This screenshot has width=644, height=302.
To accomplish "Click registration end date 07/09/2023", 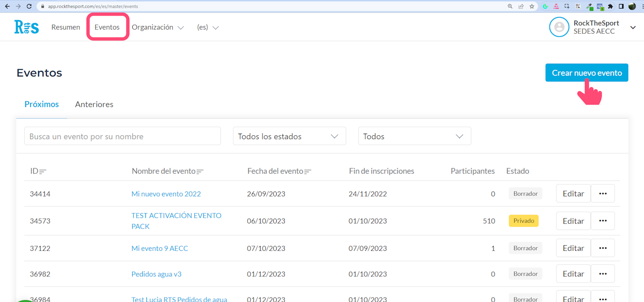I will tap(368, 248).
